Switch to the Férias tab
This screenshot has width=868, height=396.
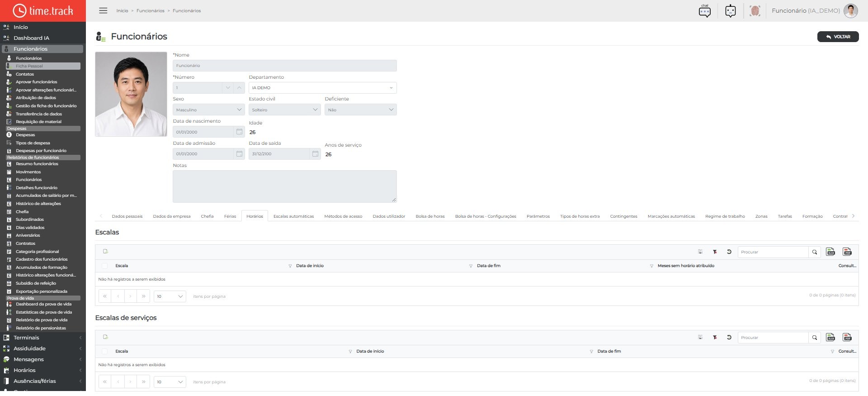tap(230, 216)
